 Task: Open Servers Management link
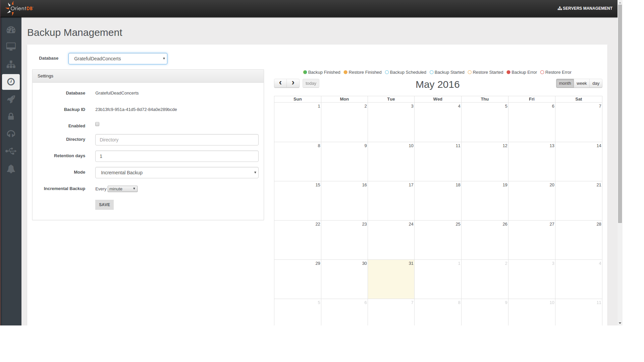(585, 8)
